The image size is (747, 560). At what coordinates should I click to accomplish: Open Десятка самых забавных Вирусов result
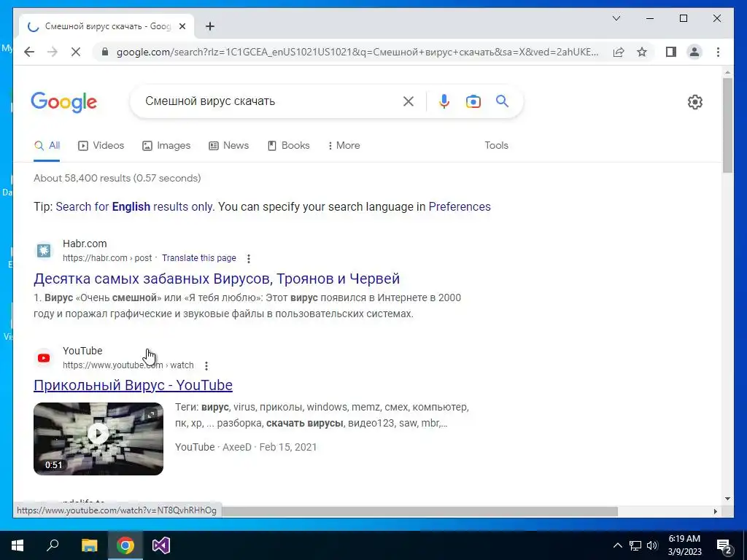tap(217, 279)
